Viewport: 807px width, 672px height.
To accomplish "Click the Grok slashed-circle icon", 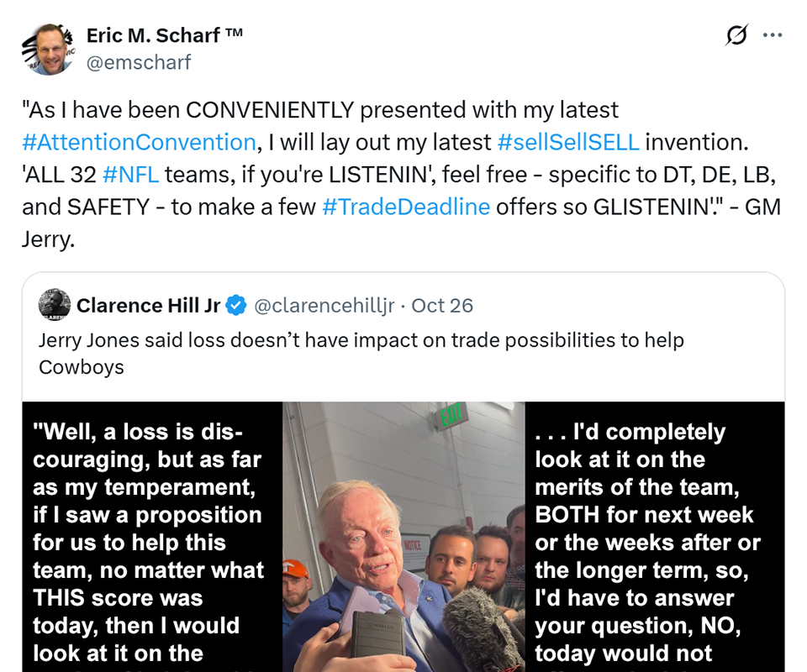I will point(736,35).
